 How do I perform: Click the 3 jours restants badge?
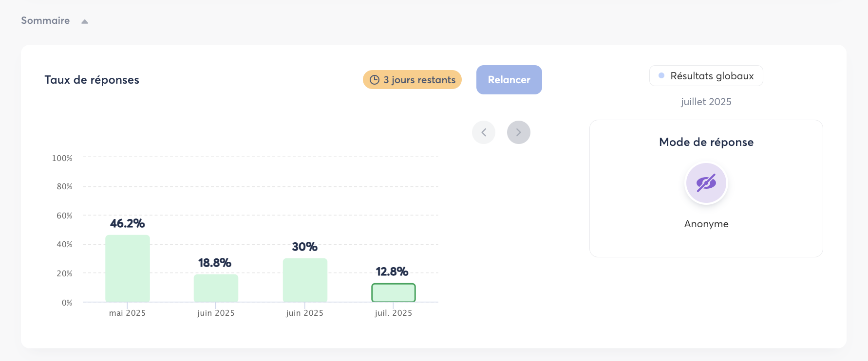tap(412, 80)
